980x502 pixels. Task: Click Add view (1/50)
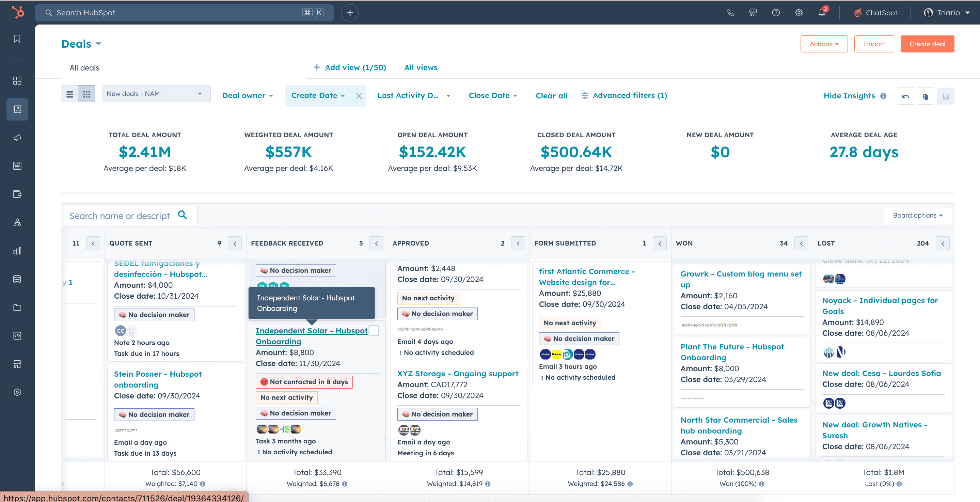350,67
